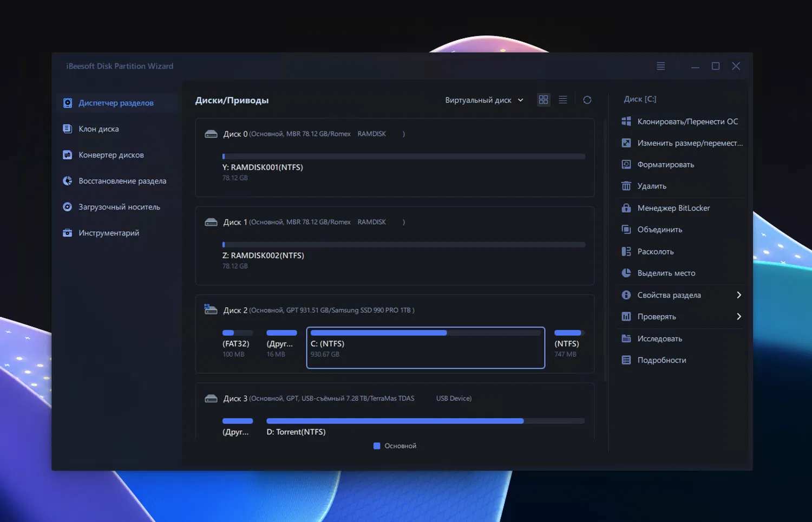This screenshot has width=812, height=522.
Task: Select the Z: RAMDISK002(NTFS) partition
Action: (404, 256)
